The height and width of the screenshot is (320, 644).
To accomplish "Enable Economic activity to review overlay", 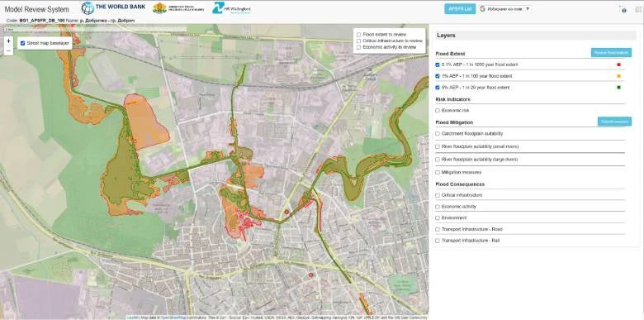I will (x=359, y=47).
